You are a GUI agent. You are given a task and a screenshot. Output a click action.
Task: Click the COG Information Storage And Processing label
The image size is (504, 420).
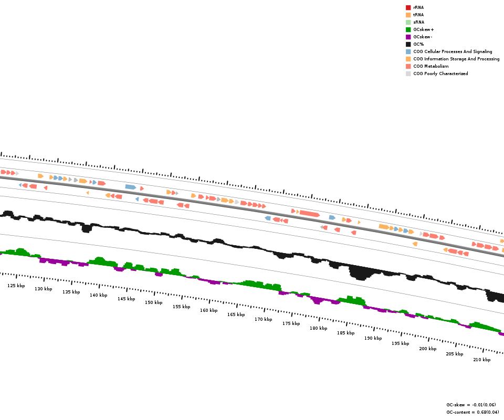456,59
